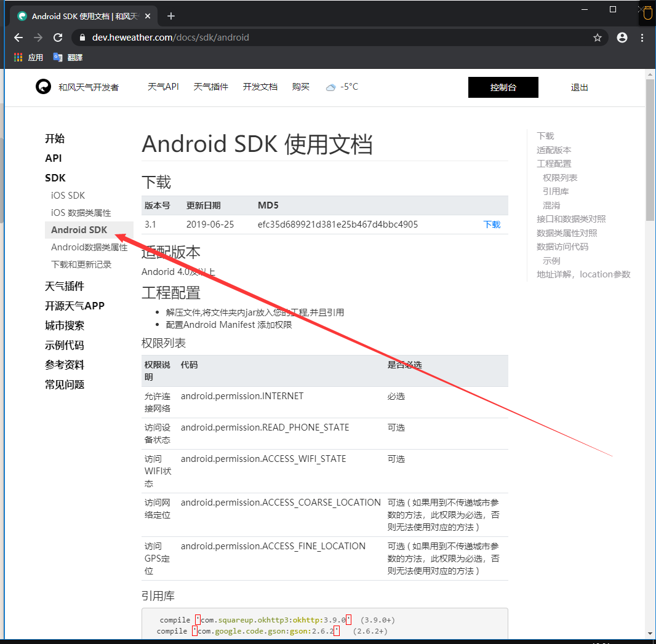Reload the page using the refresh icon
The height and width of the screenshot is (644, 656).
pos(57,38)
